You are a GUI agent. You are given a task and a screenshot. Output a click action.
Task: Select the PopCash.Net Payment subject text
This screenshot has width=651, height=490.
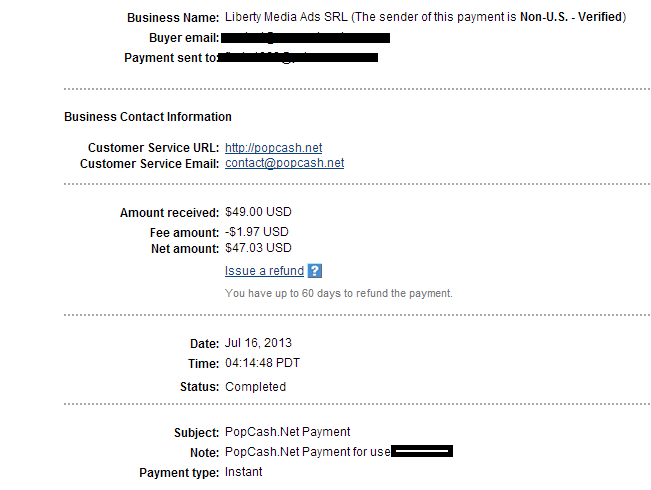click(x=288, y=432)
